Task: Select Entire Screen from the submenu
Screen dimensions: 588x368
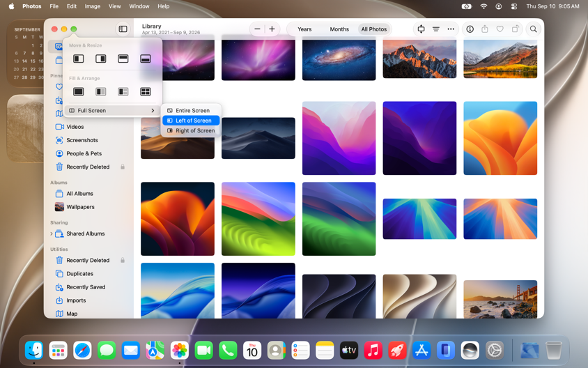Action: [191, 111]
